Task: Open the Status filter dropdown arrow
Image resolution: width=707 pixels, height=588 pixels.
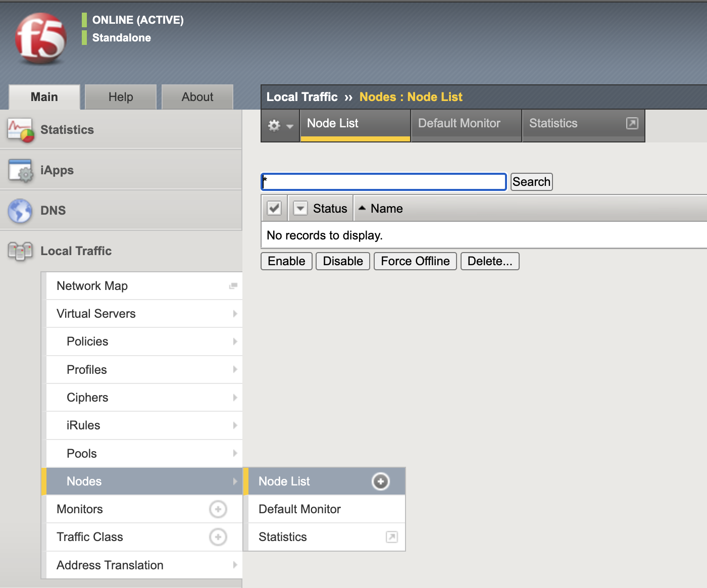Action: click(x=300, y=208)
